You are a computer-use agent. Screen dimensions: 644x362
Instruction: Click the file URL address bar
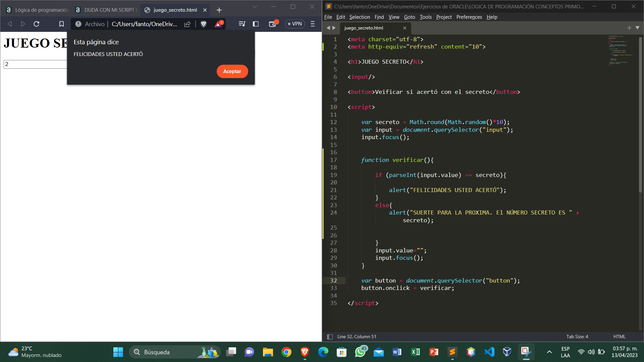pyautogui.click(x=144, y=24)
